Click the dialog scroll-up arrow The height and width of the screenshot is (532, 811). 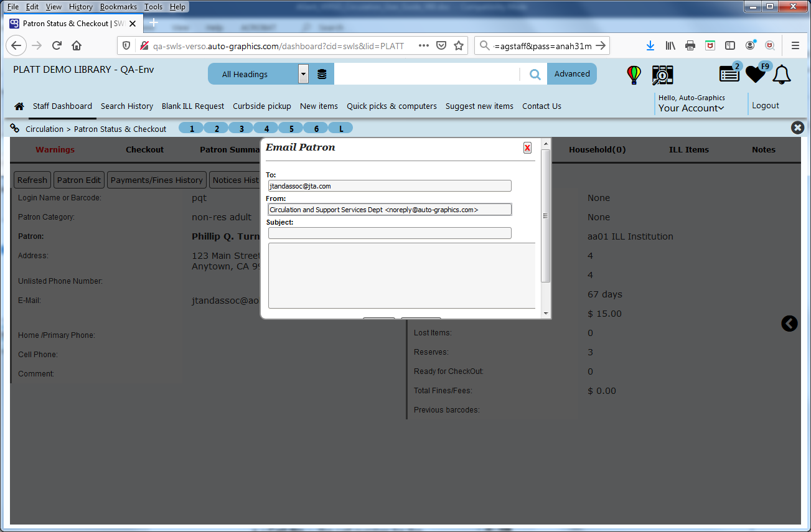[546, 144]
